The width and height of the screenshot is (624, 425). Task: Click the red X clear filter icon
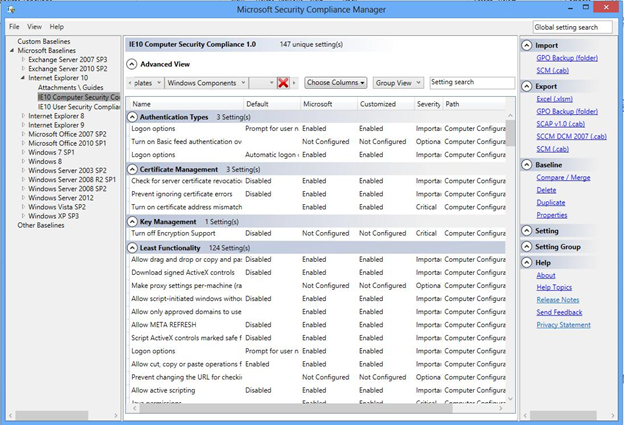point(284,83)
